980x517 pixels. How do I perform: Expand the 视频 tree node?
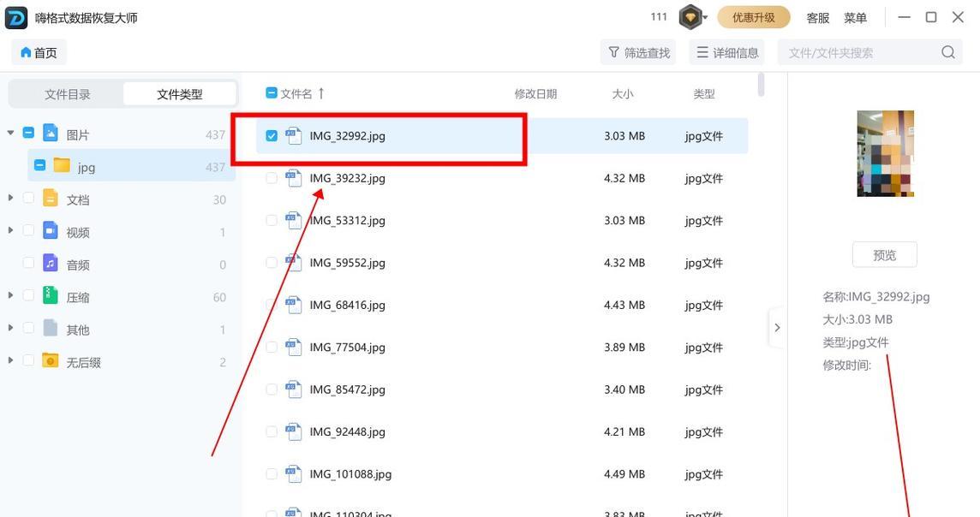click(10, 229)
